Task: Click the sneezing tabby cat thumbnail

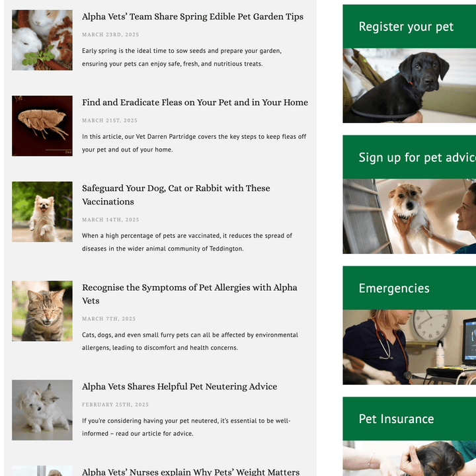Action: [42, 311]
